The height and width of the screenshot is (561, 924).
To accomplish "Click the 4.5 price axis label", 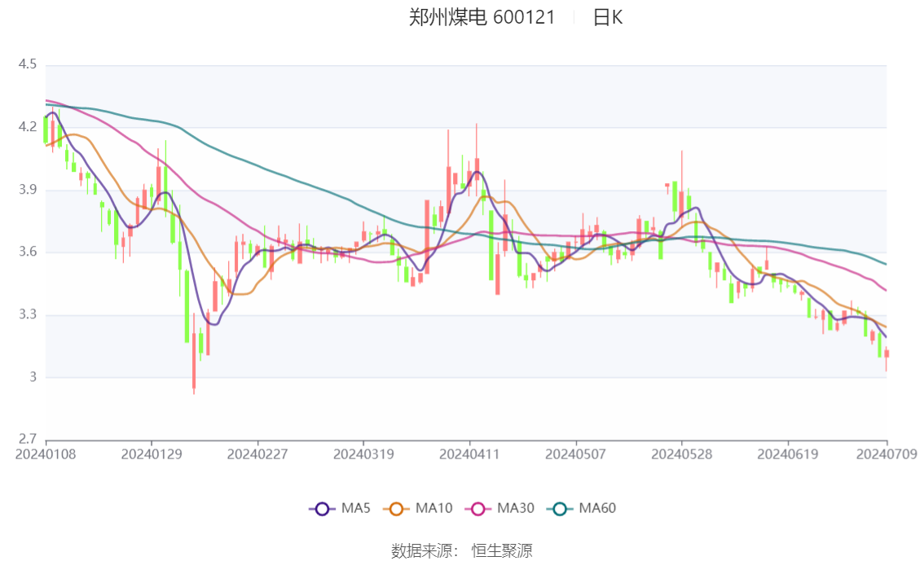I will [28, 64].
